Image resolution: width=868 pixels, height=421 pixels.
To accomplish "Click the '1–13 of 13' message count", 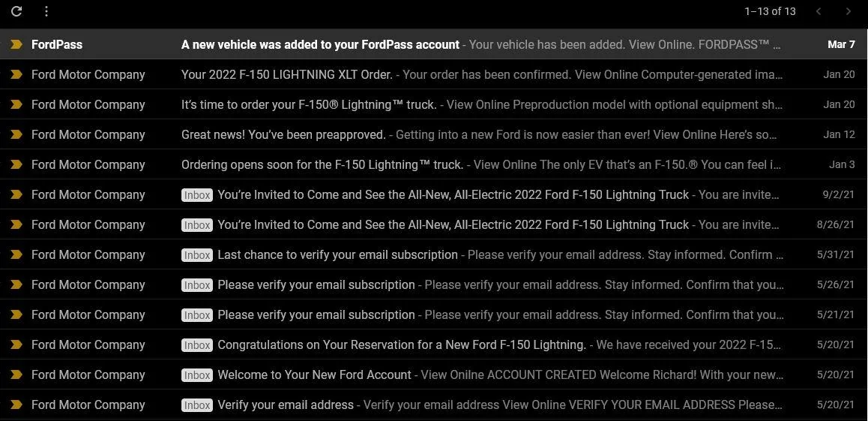I will [770, 11].
